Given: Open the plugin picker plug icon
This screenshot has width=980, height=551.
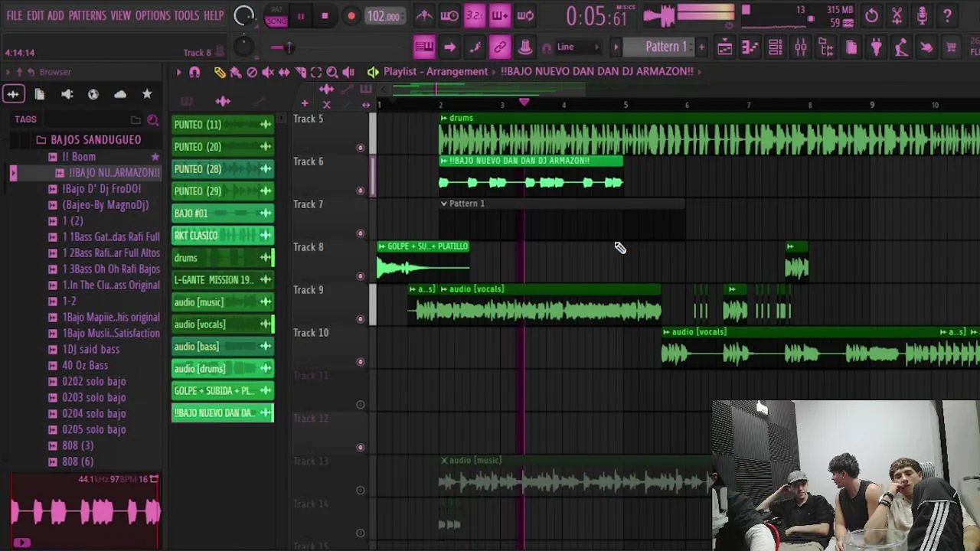Looking at the screenshot, I should pyautogui.click(x=876, y=47).
